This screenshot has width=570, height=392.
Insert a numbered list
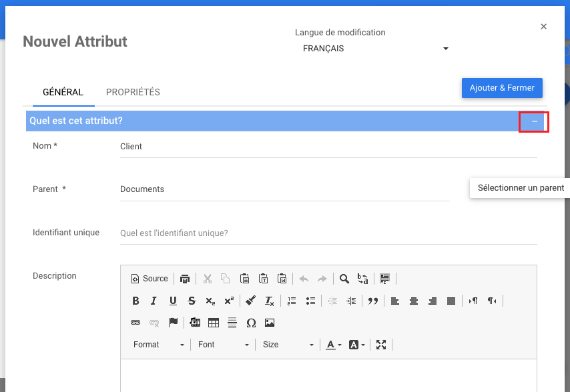[292, 301]
